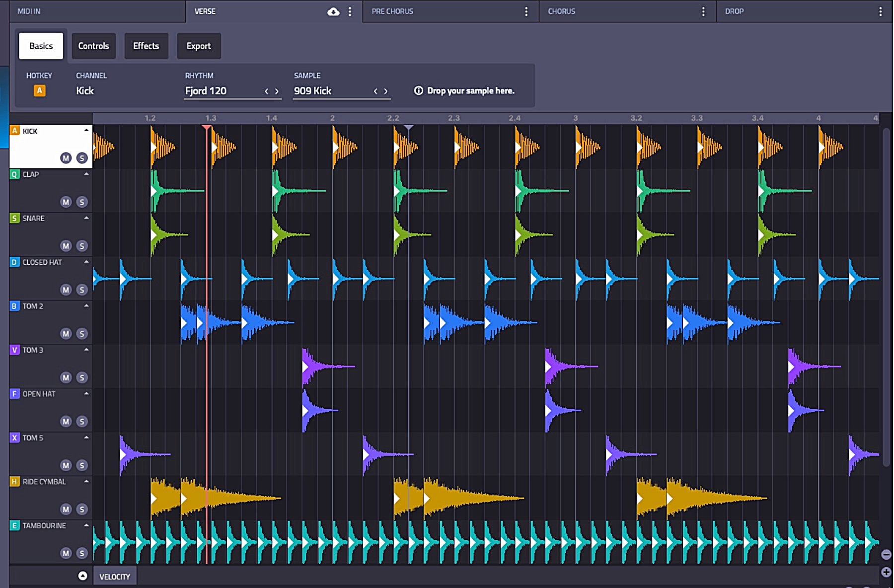Image resolution: width=894 pixels, height=588 pixels.
Task: Click the Q hotkey badge on Clap channel
Action: [14, 174]
